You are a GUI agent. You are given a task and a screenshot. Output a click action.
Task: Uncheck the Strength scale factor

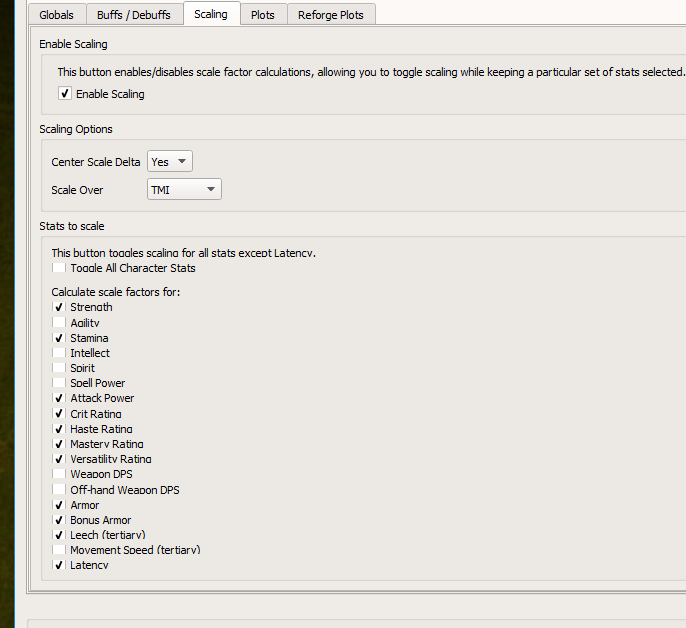click(x=60, y=307)
